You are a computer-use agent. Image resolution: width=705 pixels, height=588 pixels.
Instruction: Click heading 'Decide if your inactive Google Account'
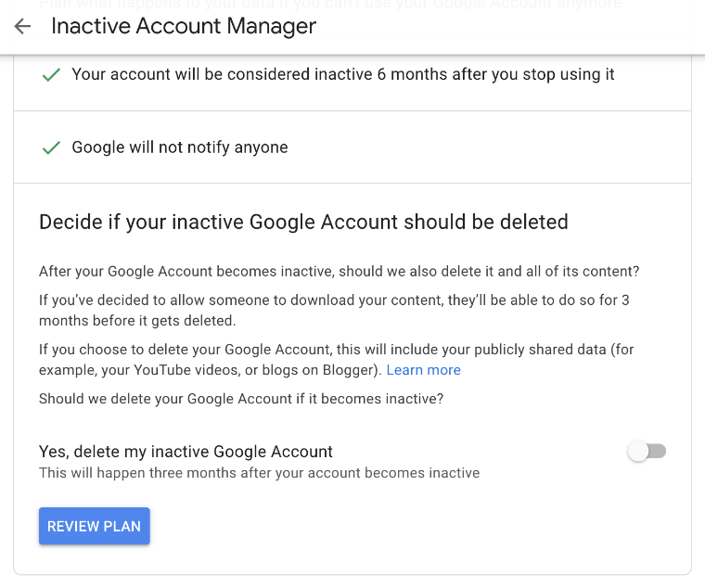click(303, 222)
